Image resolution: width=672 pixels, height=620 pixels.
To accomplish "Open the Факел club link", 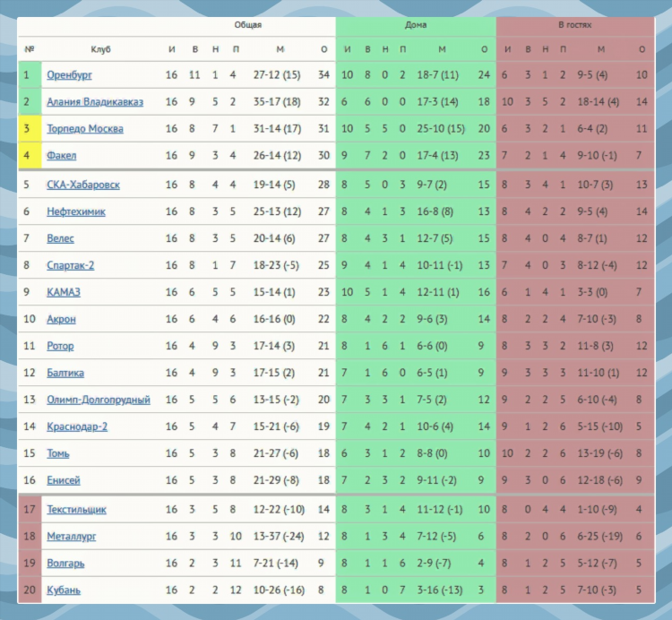I will click(61, 156).
